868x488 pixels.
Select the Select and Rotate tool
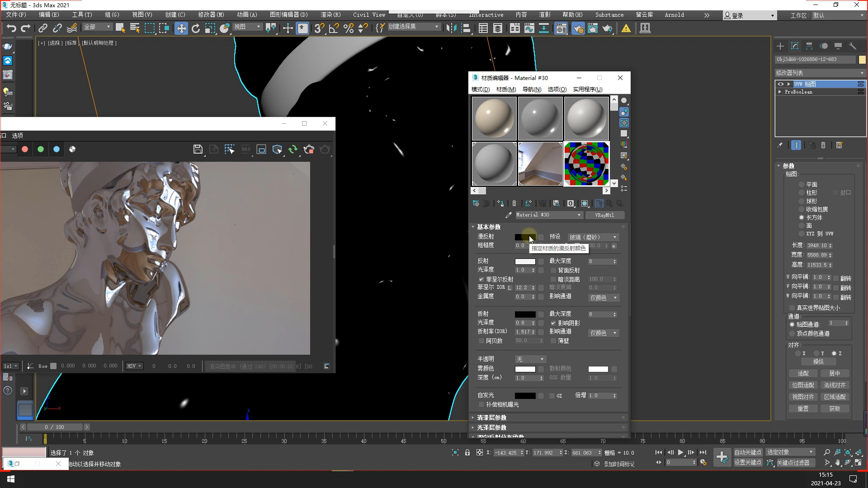click(196, 28)
